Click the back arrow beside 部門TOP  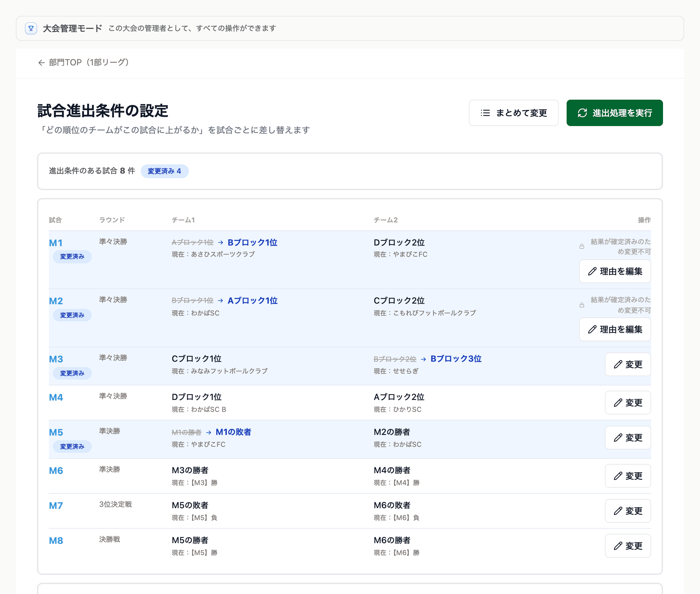(x=41, y=63)
